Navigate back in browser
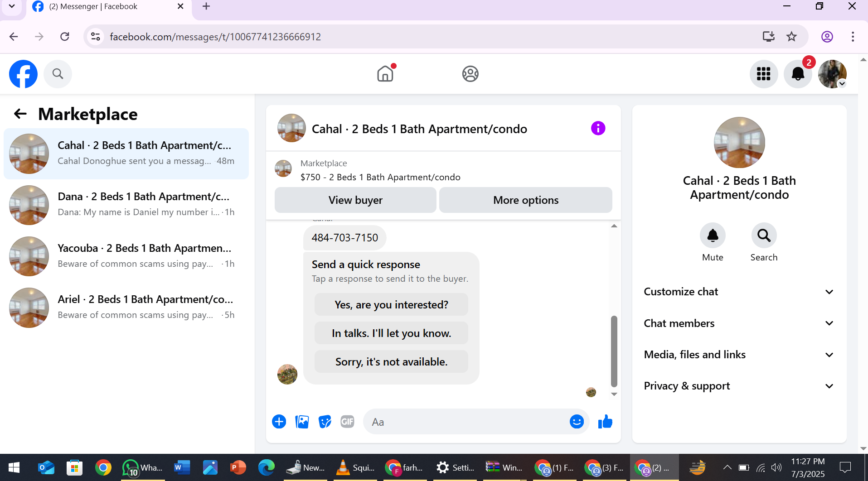The height and width of the screenshot is (481, 868). (x=14, y=37)
